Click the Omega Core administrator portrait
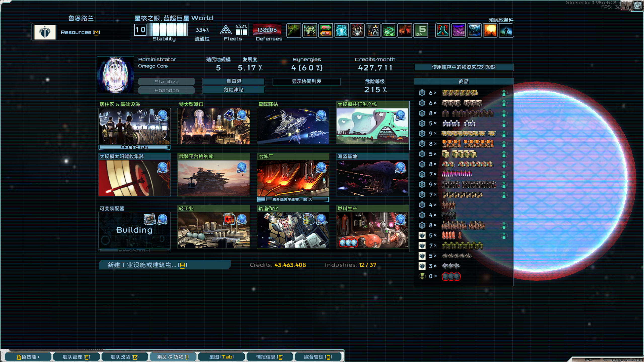644x362 pixels. click(116, 75)
